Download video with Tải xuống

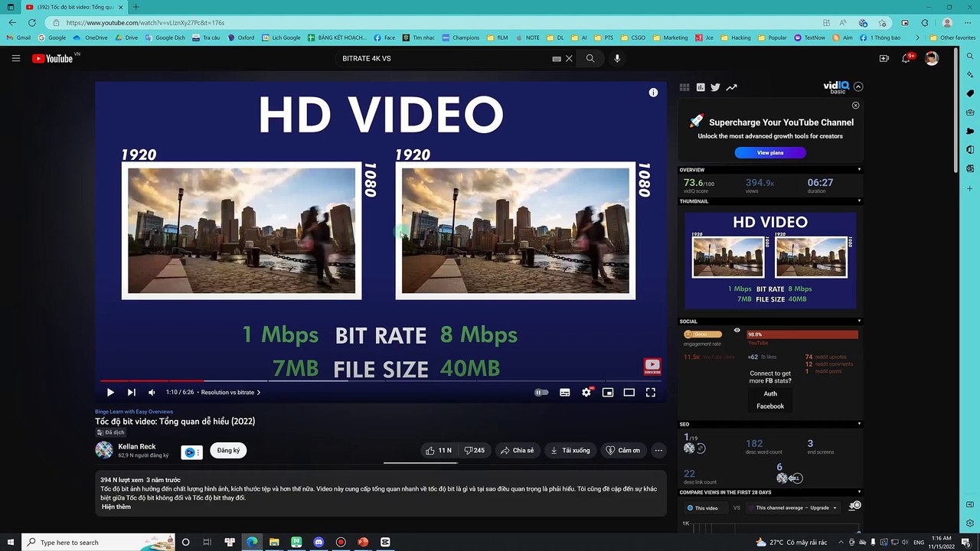570,451
